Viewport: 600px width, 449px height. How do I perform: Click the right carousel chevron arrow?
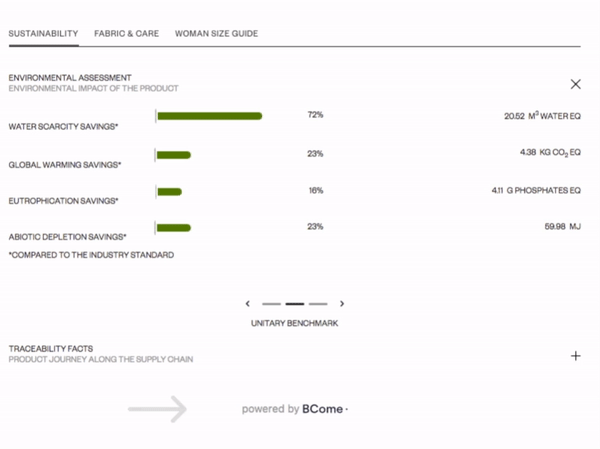point(342,304)
